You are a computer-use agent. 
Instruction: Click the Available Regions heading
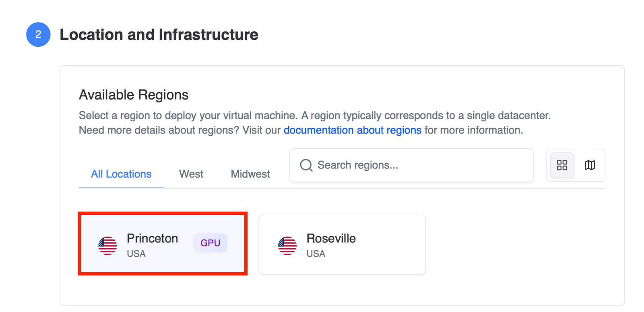tap(134, 95)
